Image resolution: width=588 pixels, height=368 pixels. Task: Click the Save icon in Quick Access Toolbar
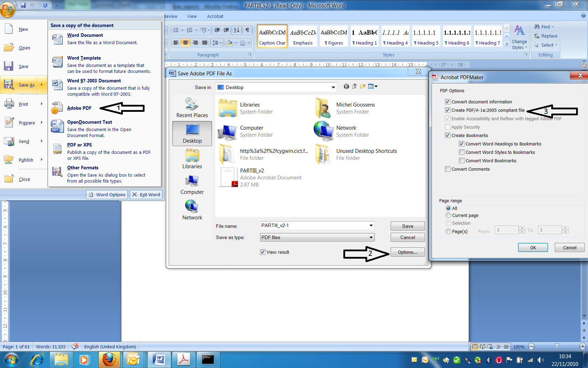point(23,5)
